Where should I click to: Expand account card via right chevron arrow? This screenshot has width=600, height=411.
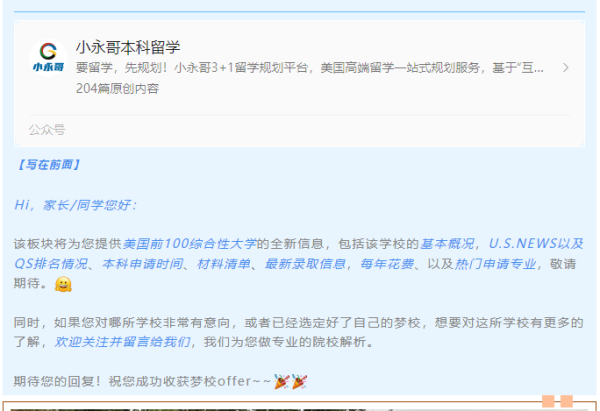tap(566, 68)
